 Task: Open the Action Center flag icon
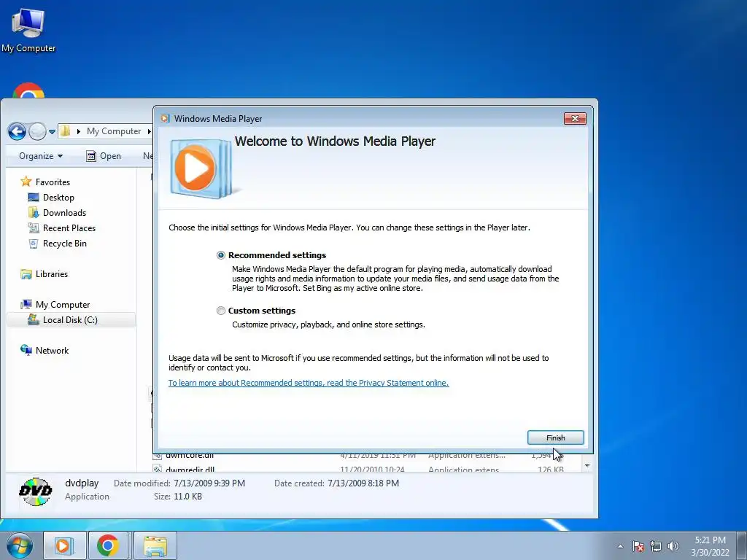point(638,546)
